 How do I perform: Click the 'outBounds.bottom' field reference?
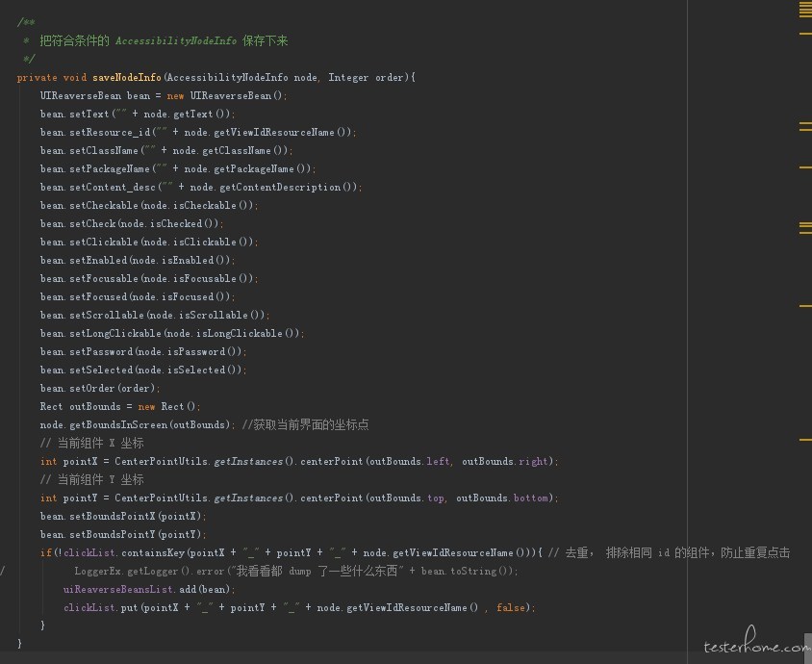coord(502,498)
